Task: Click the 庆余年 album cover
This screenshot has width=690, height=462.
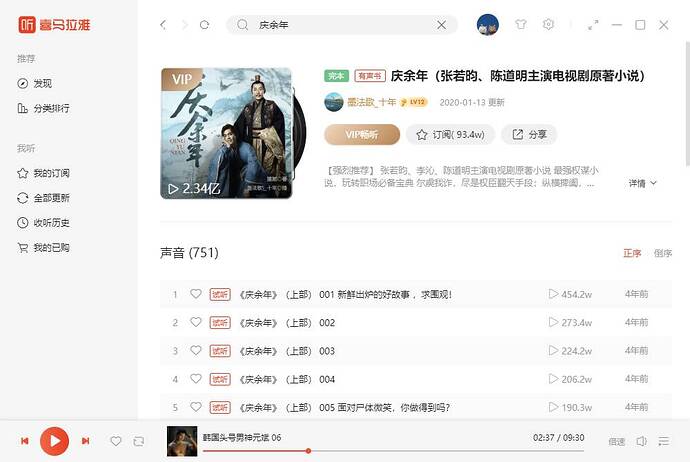Action: click(x=226, y=133)
